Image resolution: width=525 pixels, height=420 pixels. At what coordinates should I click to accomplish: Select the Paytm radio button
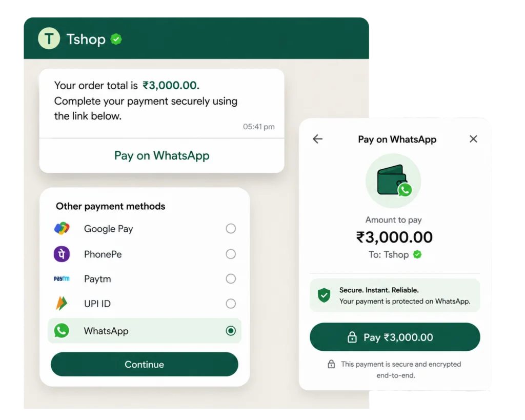point(231,278)
